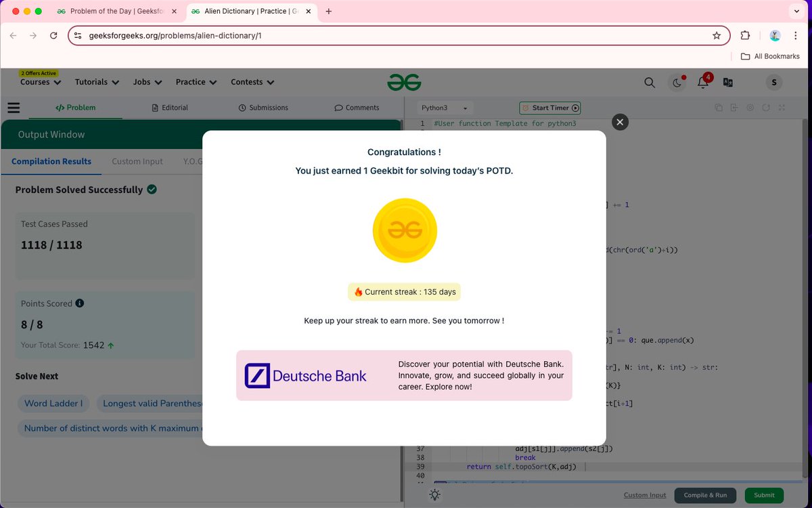Open the All Bookmarks folder

(770, 56)
